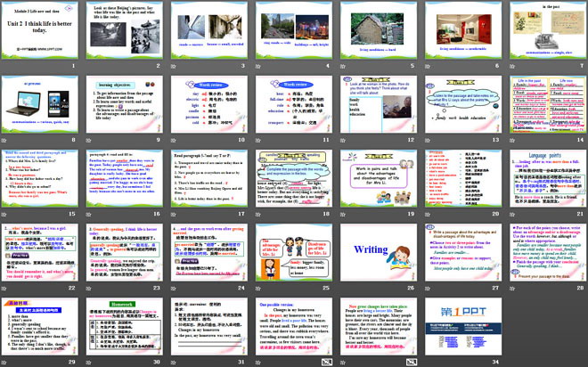
Task: Select slide 9 learning objectives
Action: tap(125, 104)
